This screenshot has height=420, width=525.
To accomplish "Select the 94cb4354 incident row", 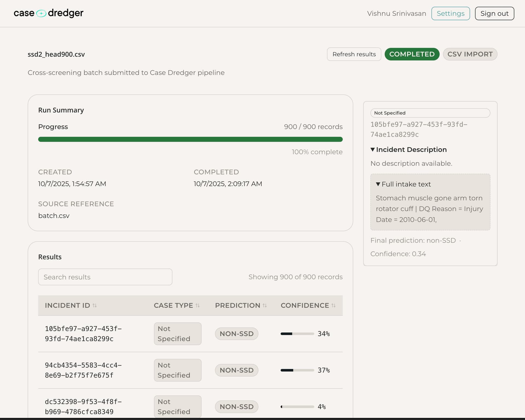I will (x=83, y=370).
